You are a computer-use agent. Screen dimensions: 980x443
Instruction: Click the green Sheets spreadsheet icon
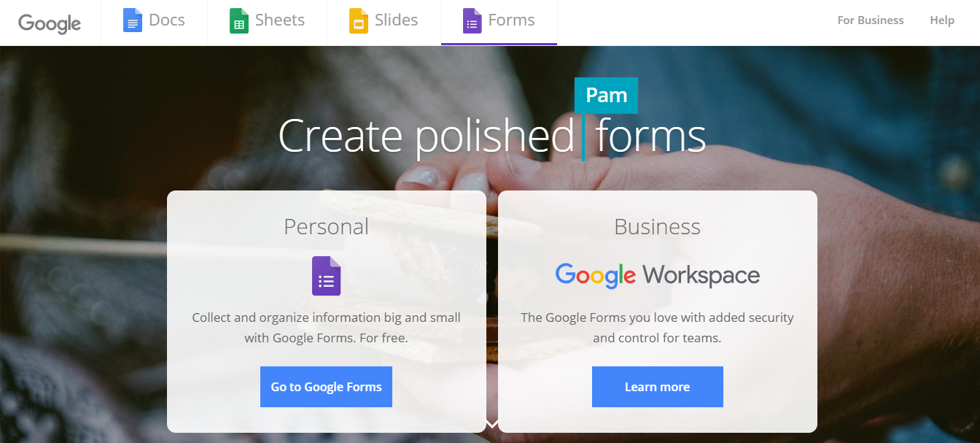(239, 20)
